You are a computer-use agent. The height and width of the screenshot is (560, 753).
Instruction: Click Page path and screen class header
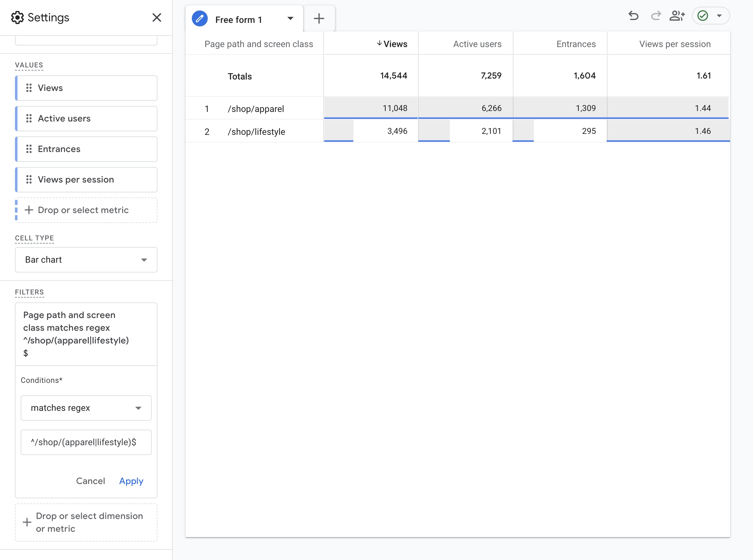pyautogui.click(x=259, y=44)
